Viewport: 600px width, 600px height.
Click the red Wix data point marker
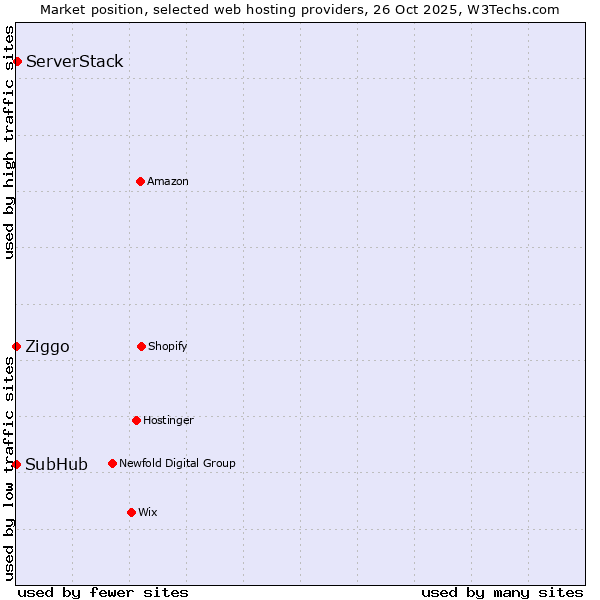click(x=131, y=512)
